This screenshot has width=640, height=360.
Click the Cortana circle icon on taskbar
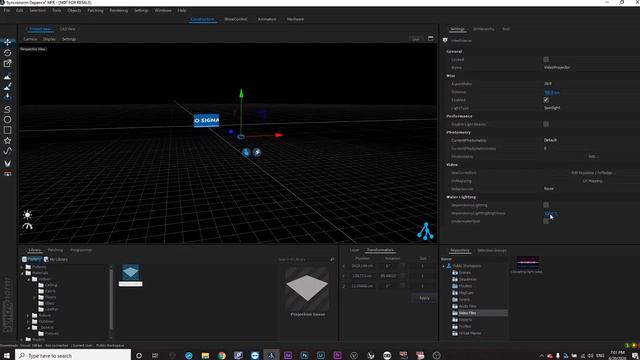point(139,356)
